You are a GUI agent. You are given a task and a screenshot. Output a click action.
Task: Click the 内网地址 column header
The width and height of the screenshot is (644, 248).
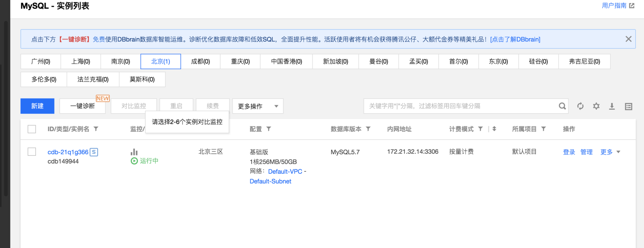[x=399, y=129]
